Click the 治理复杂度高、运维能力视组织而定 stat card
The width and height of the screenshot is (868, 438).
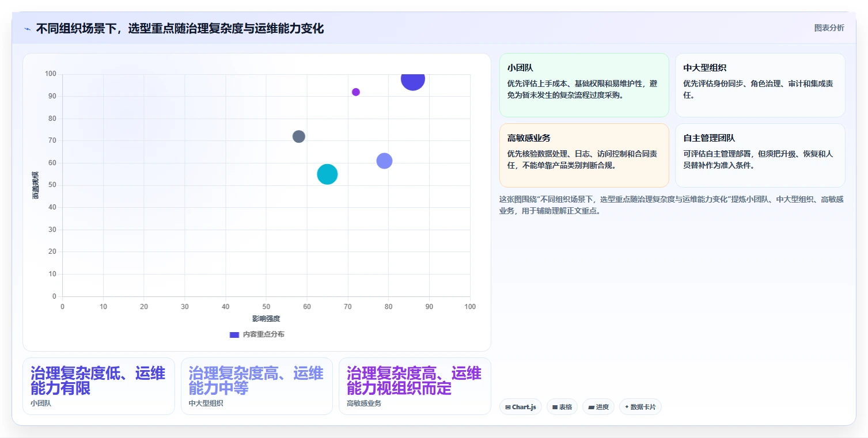pos(415,386)
